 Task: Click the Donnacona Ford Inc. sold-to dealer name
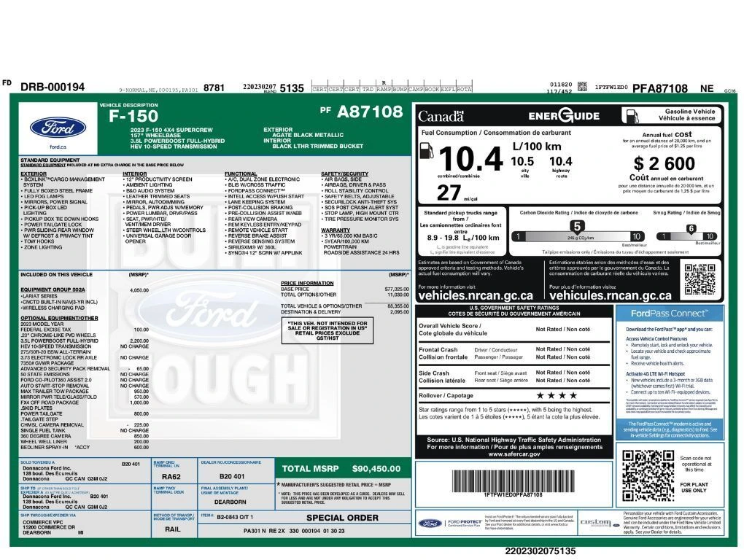(x=47, y=468)
